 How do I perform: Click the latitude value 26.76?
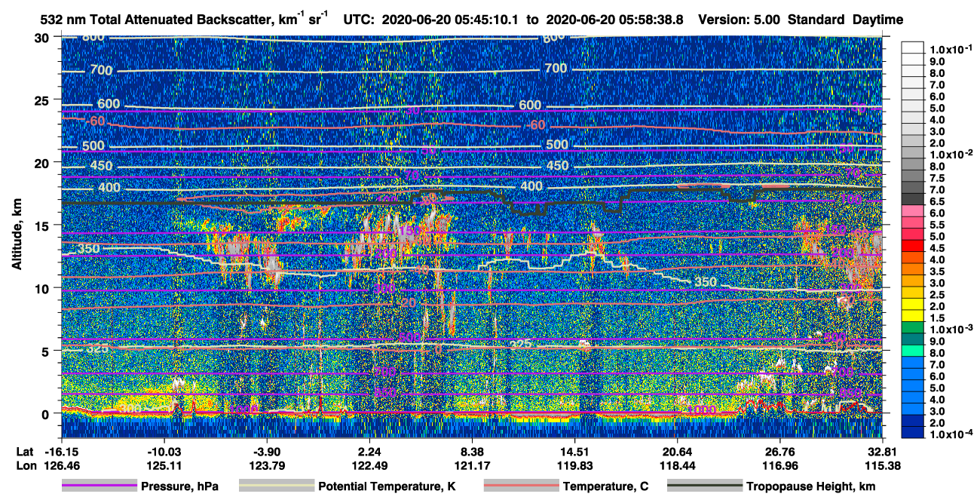click(779, 451)
